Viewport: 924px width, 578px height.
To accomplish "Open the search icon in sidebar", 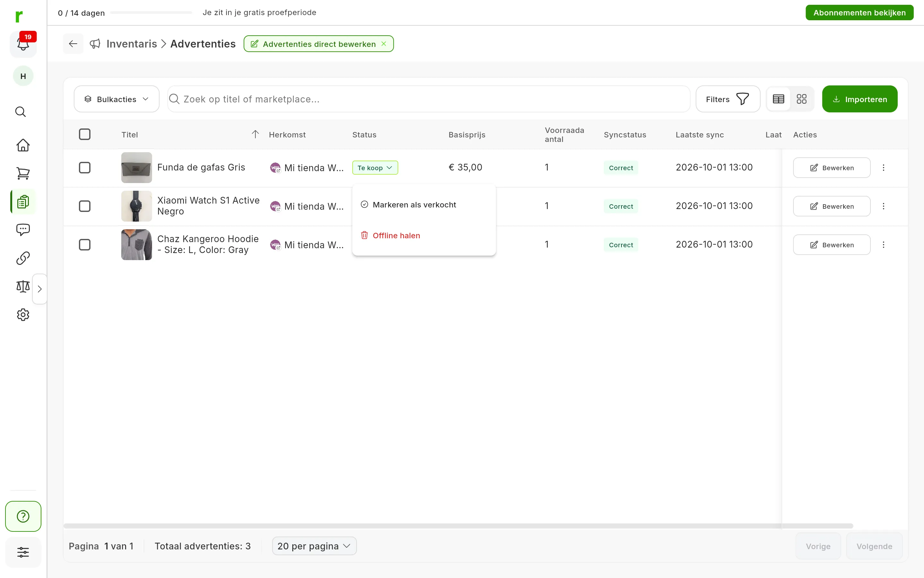I will pos(21,112).
